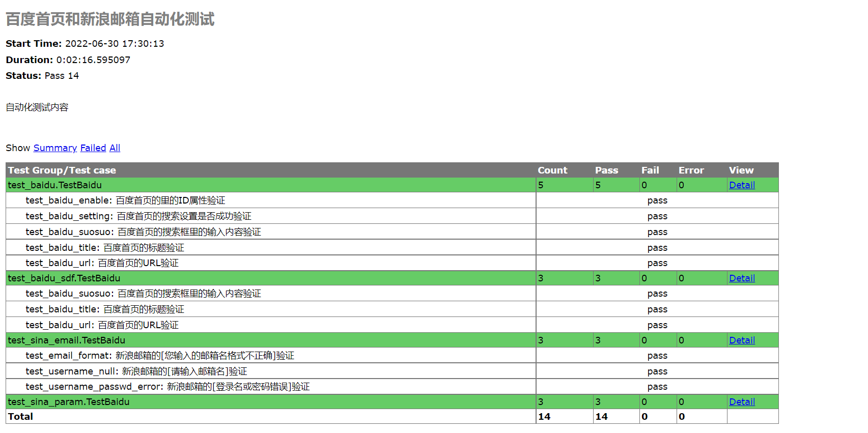868x433 pixels.
Task: Click Count value 5 for test_baidu.TestBaidu
Action: pyautogui.click(x=541, y=185)
